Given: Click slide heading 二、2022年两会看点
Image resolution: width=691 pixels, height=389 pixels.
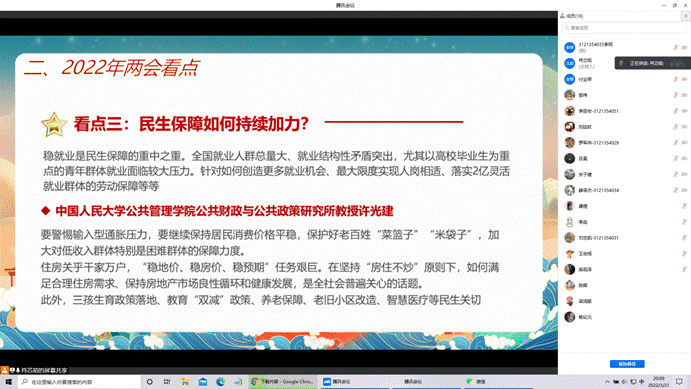Looking at the screenshot, I should [x=111, y=68].
